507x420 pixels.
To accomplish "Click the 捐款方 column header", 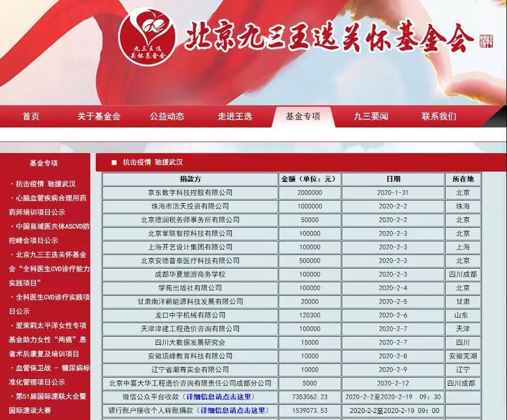I will click(x=190, y=179).
